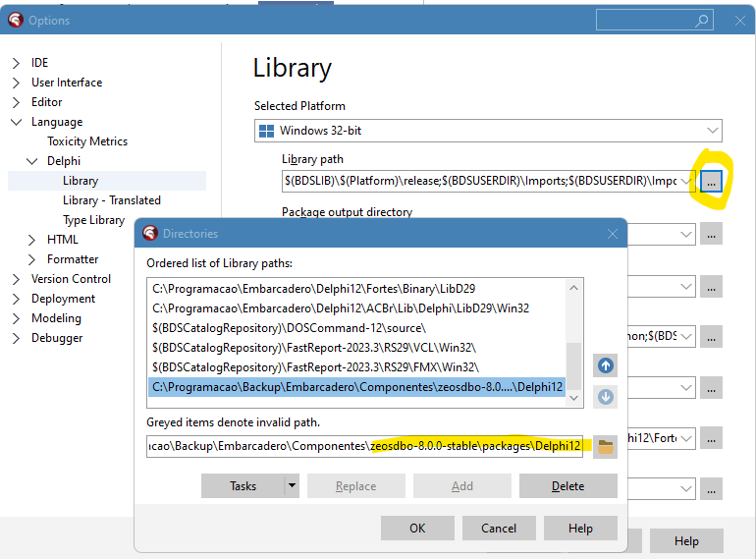Click the Add button

tap(461, 485)
